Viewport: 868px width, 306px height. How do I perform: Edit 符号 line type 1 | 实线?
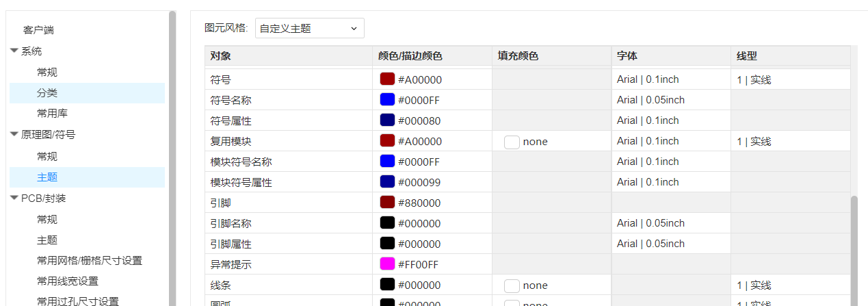point(791,79)
